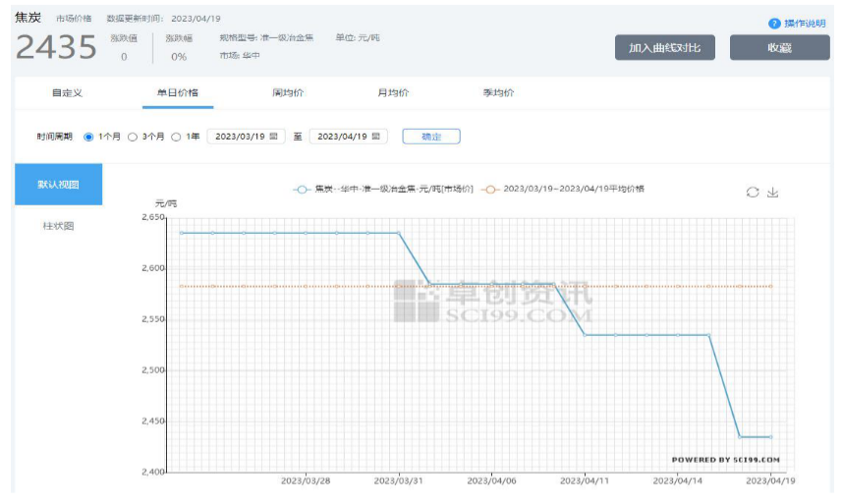The height and width of the screenshot is (504, 842).
Task: Click the 收藏 button
Action: tap(779, 47)
